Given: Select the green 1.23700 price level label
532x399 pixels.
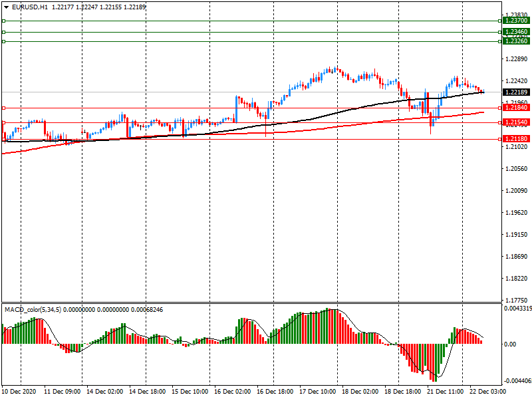Looking at the screenshot, I should point(516,21).
